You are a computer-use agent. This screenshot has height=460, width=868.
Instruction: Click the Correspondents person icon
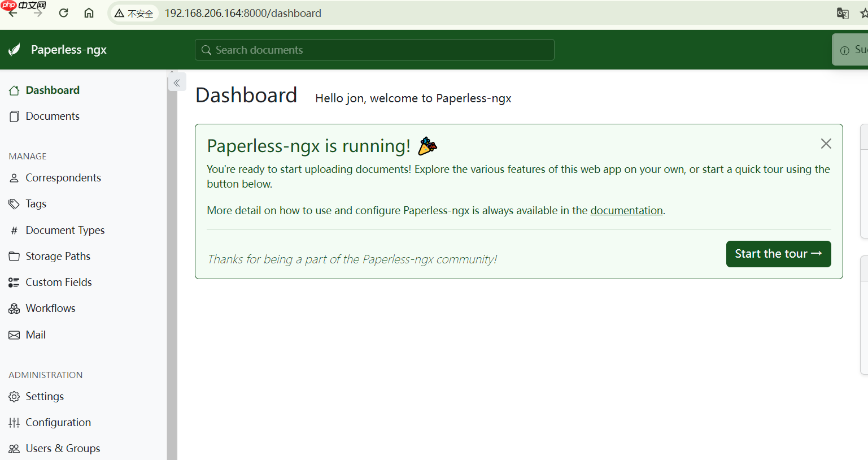pyautogui.click(x=14, y=178)
